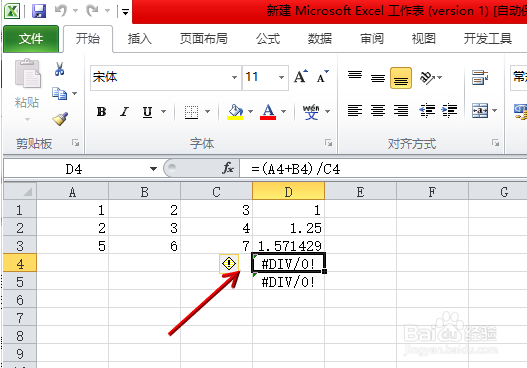Open the font size dropdown showing 11

281,78
